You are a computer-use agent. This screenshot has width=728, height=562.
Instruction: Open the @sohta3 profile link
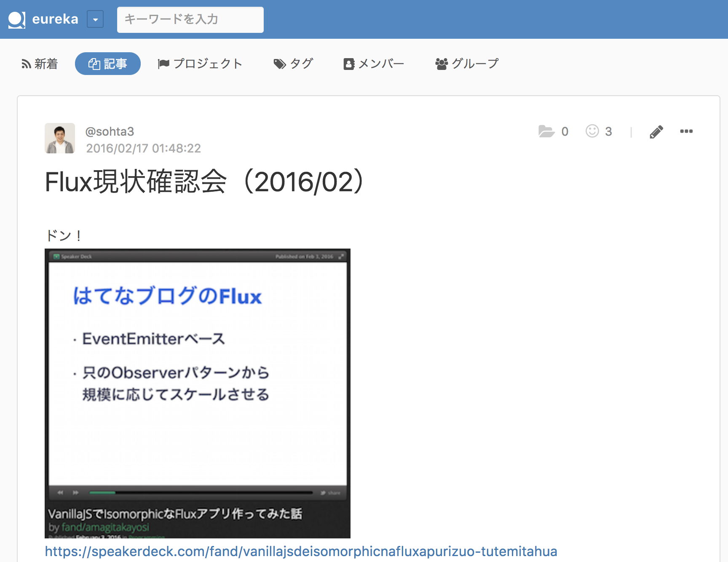click(x=110, y=131)
